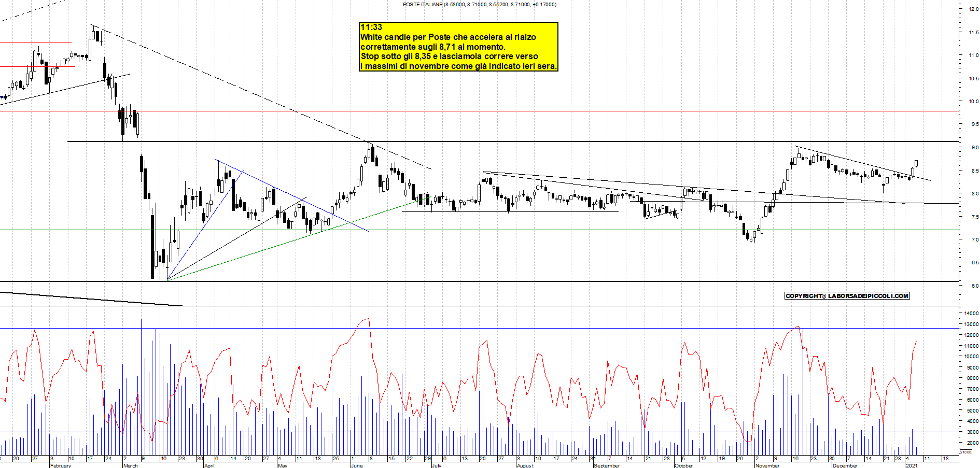Click the March month label on time axis

tap(131, 465)
